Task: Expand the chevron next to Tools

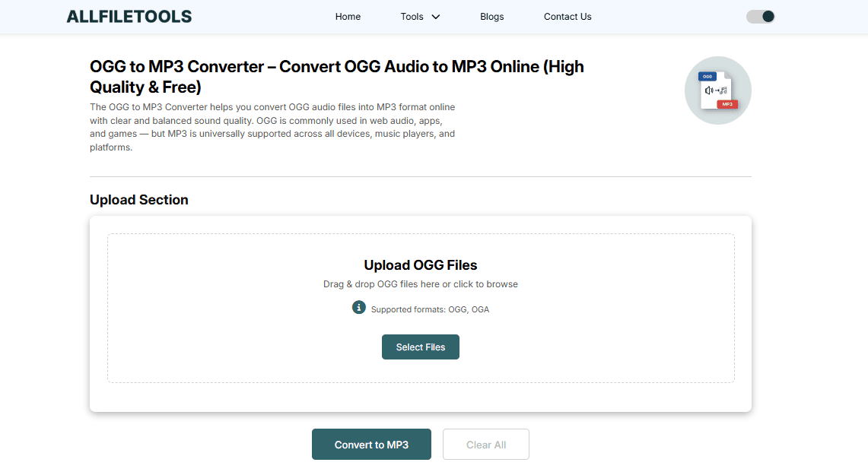Action: (436, 17)
